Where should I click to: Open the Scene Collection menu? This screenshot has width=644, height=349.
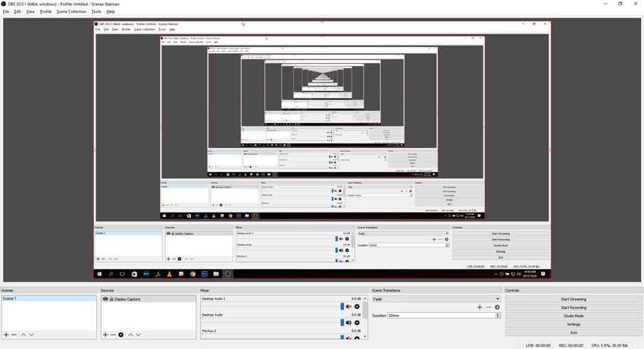tap(71, 11)
